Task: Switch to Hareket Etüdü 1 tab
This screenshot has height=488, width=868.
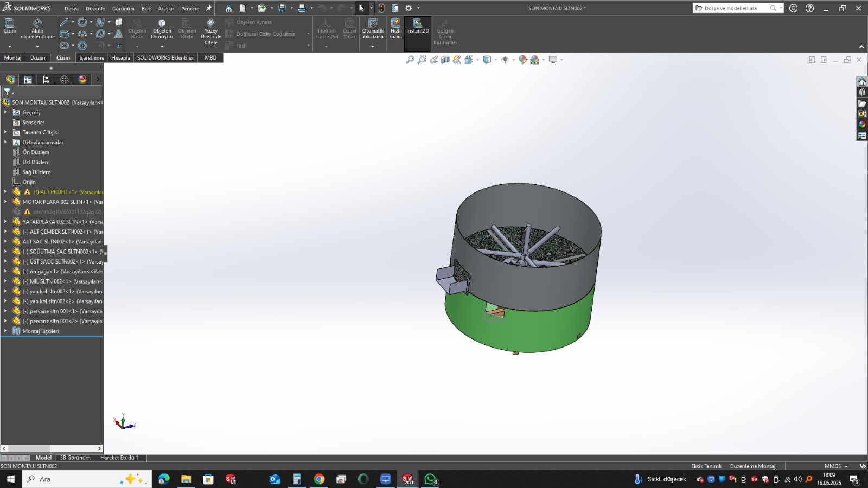Action: point(119,458)
